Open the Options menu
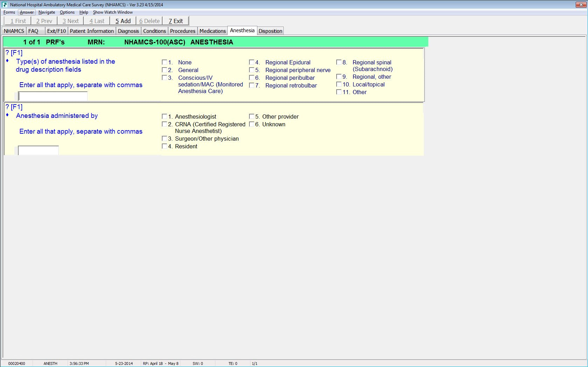588x367 pixels. (67, 12)
